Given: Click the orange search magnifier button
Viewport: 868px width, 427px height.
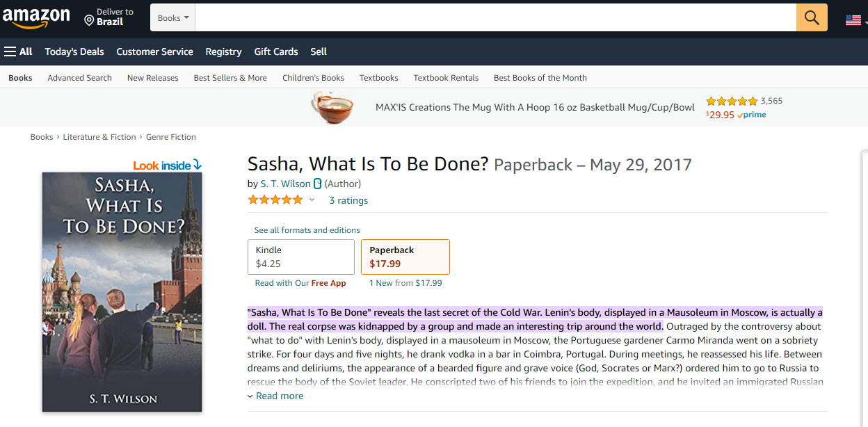Looking at the screenshot, I should pos(812,17).
